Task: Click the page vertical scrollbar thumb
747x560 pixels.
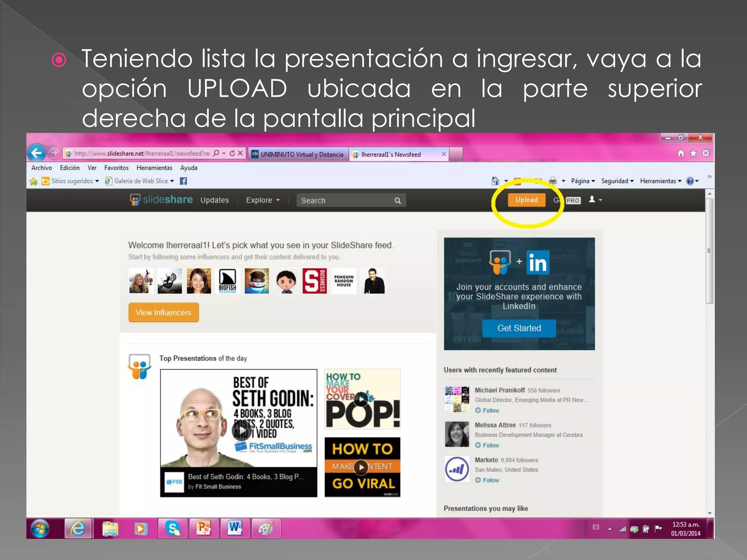Action: pyautogui.click(x=709, y=251)
